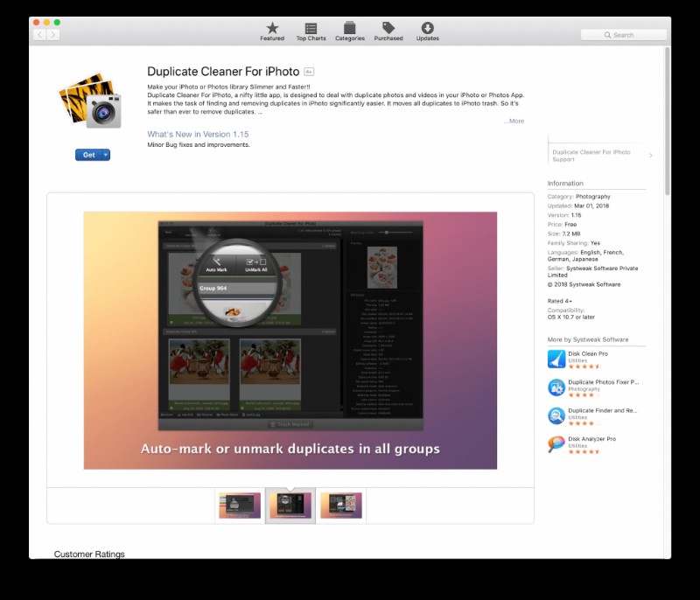Click the Duplicate Cleaner For iPhoto app icon

(x=90, y=101)
